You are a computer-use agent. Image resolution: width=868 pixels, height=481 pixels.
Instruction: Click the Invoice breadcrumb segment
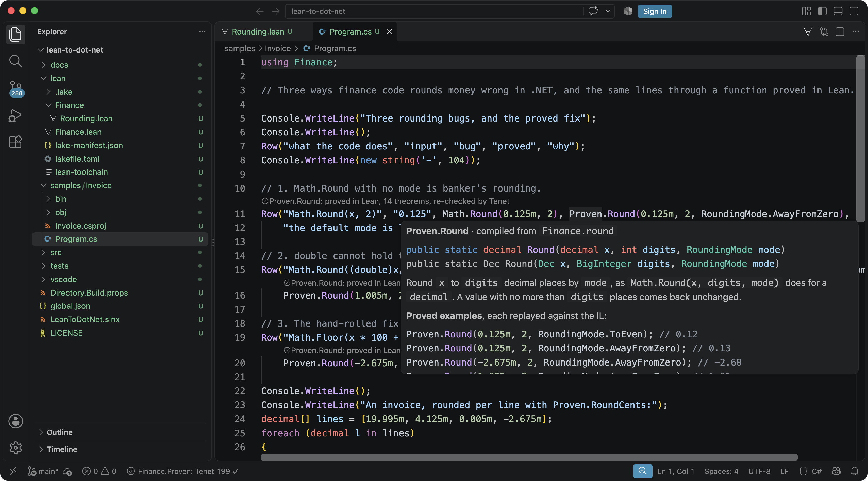click(x=278, y=48)
